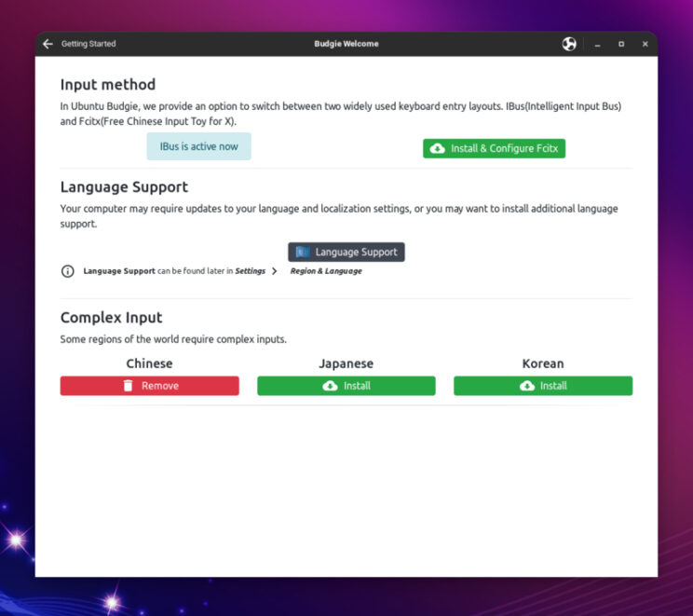The width and height of the screenshot is (693, 616).
Task: Go back to Getting Started
Action: coord(88,44)
